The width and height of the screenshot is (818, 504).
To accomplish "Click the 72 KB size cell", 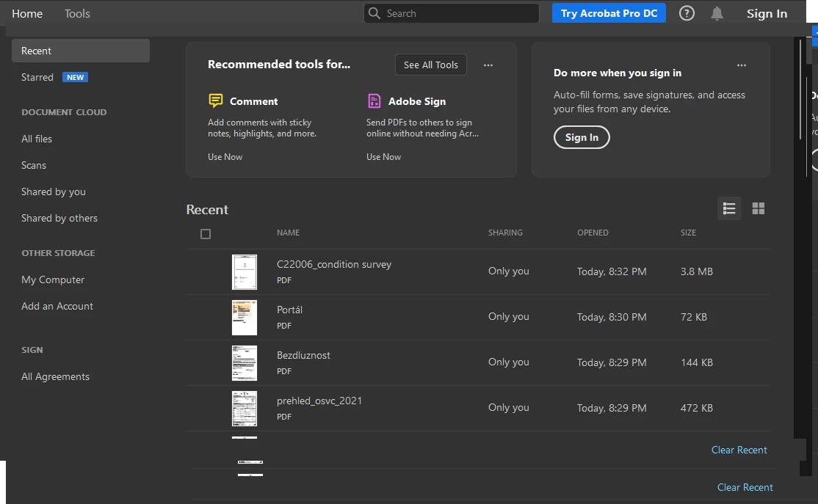I will point(693,317).
